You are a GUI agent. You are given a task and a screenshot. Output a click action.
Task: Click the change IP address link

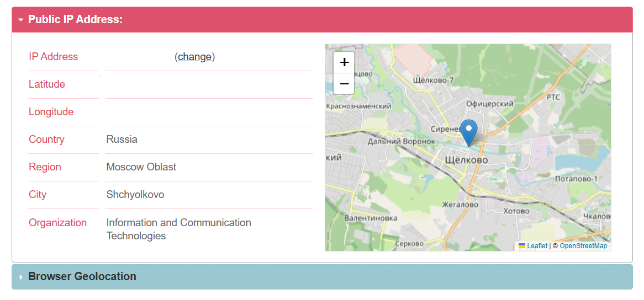tap(194, 57)
